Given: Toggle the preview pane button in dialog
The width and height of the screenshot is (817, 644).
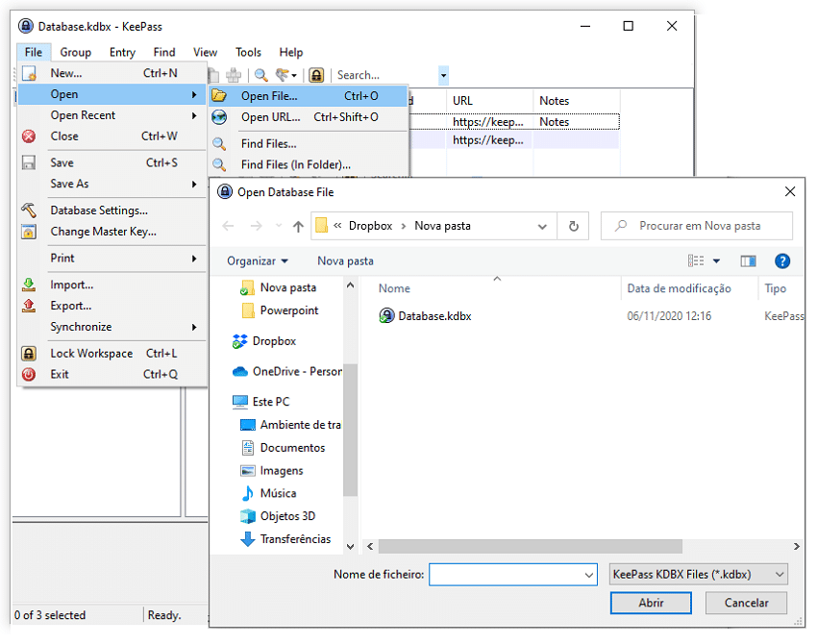Looking at the screenshot, I should 748,261.
